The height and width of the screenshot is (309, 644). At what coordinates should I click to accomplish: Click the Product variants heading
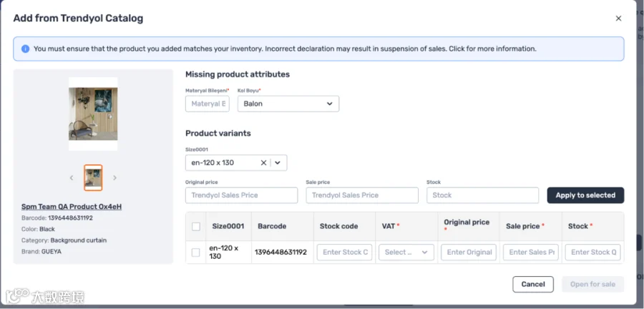(218, 133)
